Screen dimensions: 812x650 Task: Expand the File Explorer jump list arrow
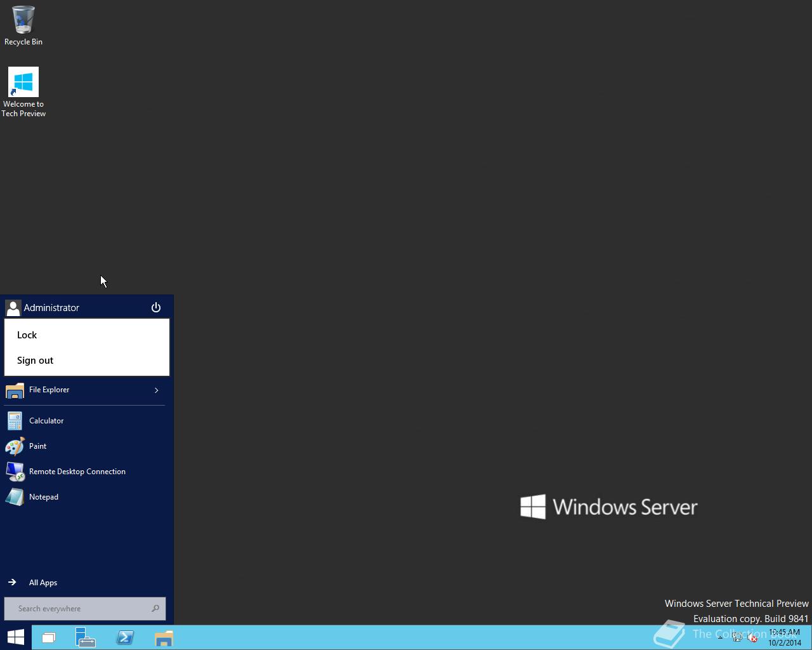tap(157, 390)
